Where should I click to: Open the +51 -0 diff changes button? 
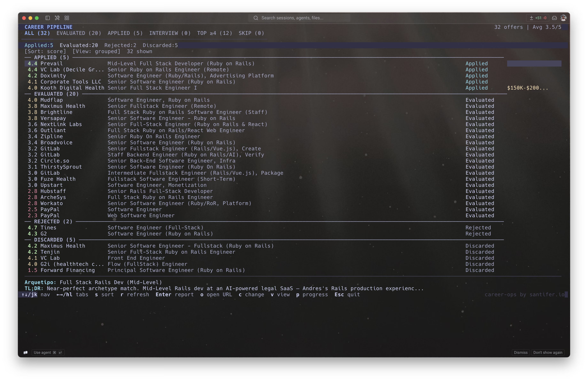538,18
